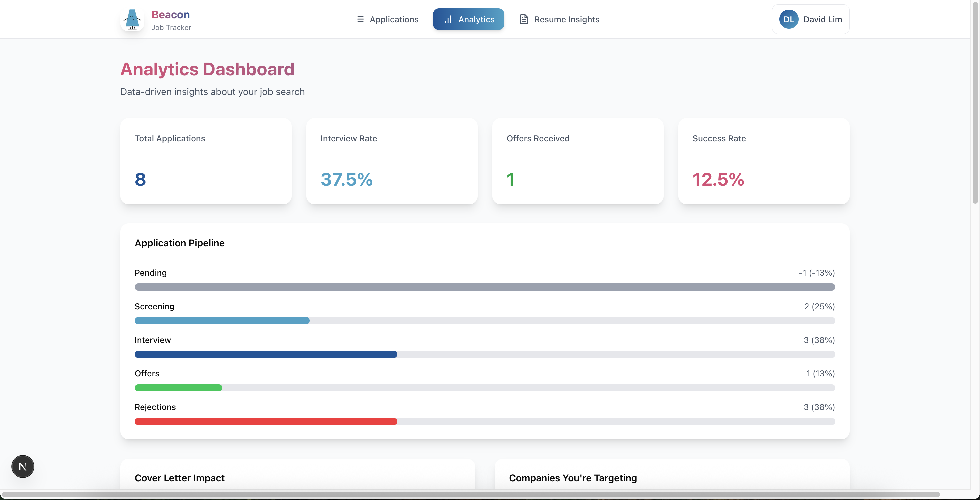Click the Interview Rate 37.5% card
This screenshot has width=980, height=500.
[391, 161]
